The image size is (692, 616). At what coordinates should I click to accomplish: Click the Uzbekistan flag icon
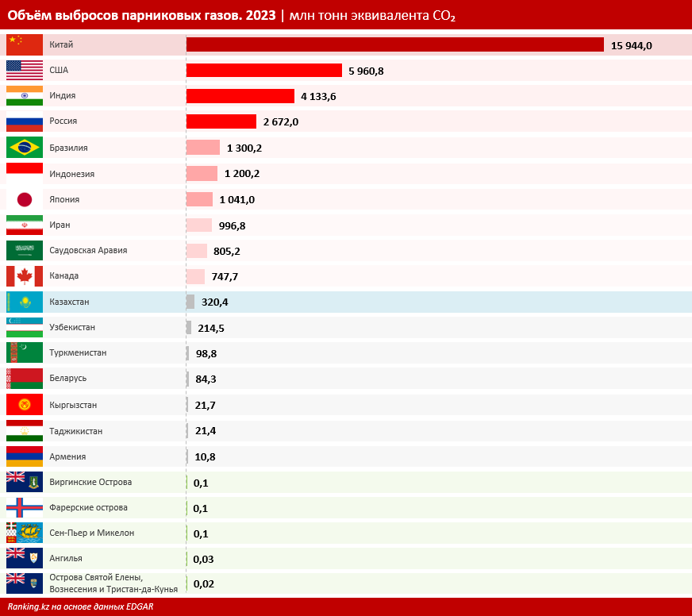pyautogui.click(x=25, y=327)
